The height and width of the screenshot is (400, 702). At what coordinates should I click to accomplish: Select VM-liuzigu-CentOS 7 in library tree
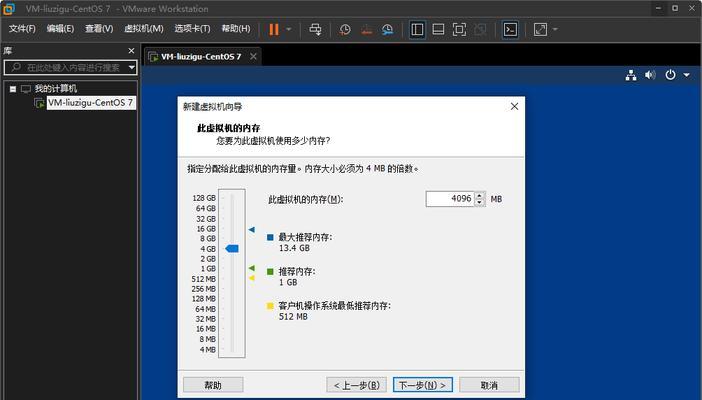90,103
